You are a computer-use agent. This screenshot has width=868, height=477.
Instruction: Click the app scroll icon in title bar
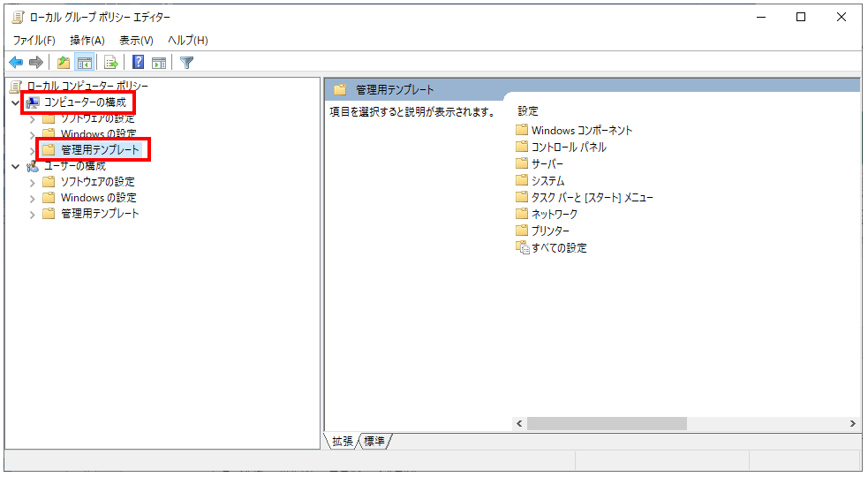19,17
